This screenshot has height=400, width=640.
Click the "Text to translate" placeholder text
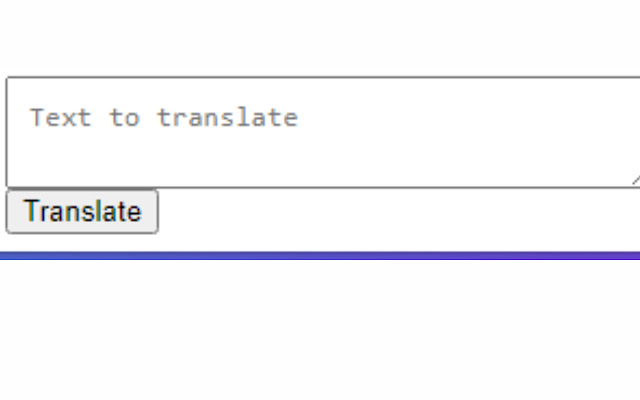click(164, 118)
